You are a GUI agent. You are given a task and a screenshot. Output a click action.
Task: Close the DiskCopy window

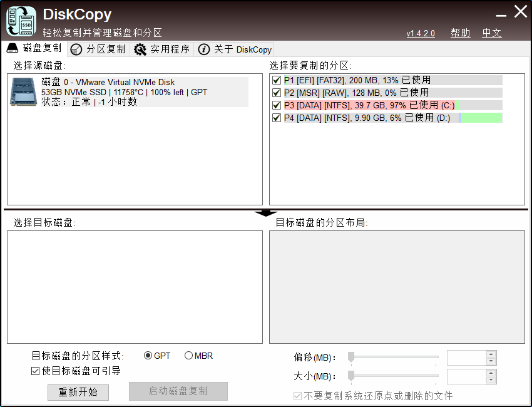(x=521, y=12)
